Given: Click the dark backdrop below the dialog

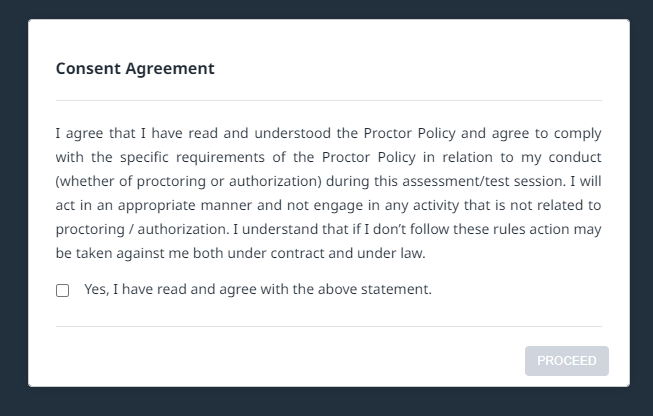Looking at the screenshot, I should [x=329, y=402].
